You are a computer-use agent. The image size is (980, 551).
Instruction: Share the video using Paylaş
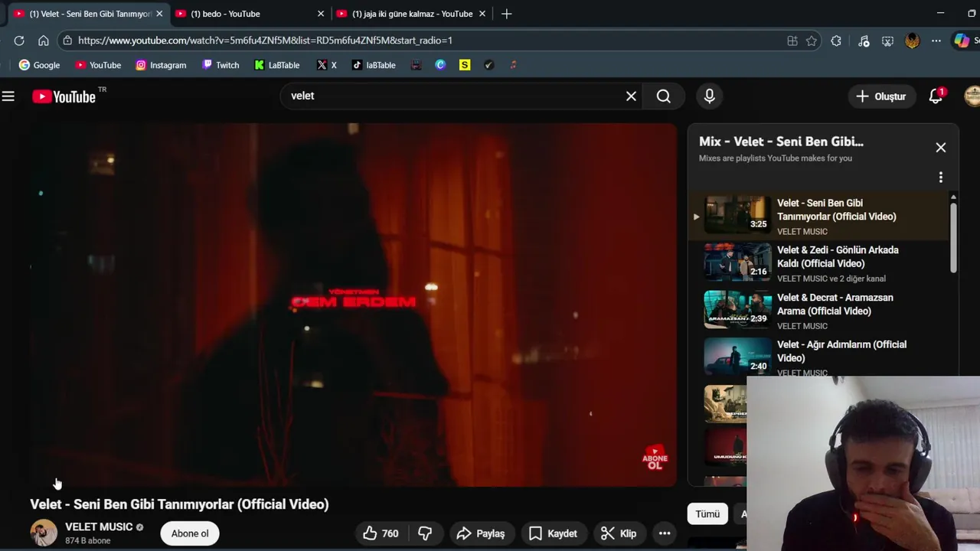[x=480, y=533]
